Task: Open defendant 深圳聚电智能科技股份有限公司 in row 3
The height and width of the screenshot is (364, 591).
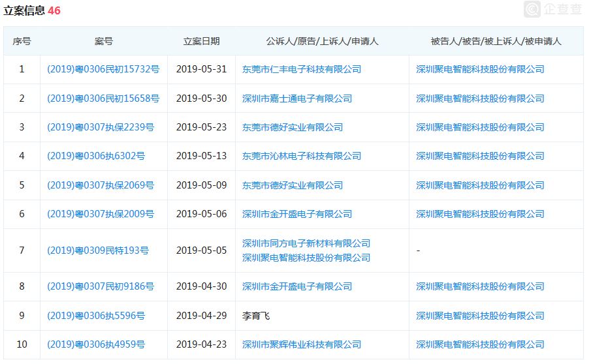Action: pyautogui.click(x=480, y=127)
